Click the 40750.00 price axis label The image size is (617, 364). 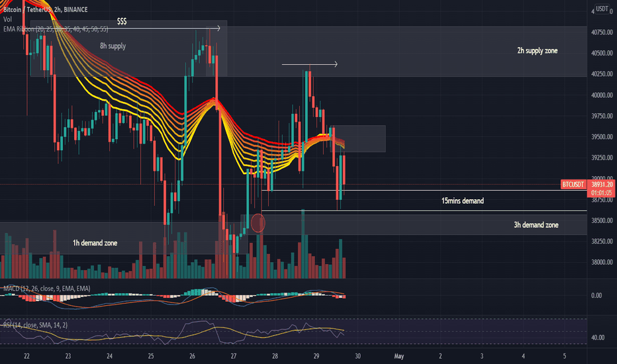tap(602, 32)
